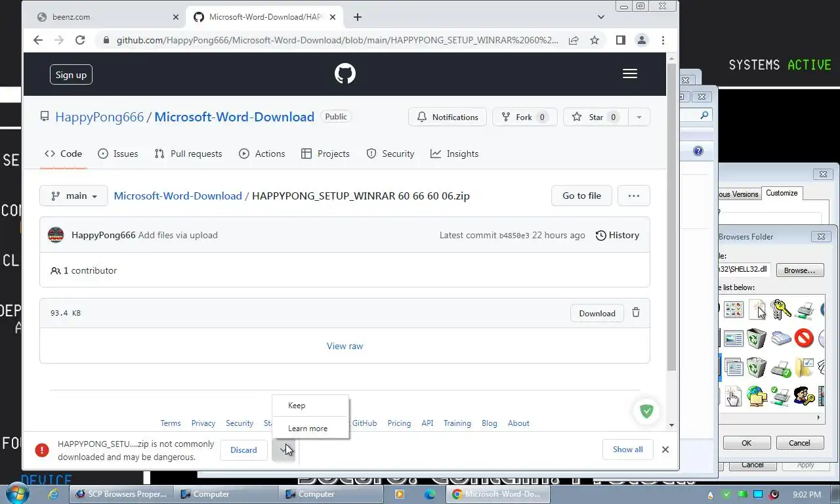Click SHELL32.dll file path field
The height and width of the screenshot is (504, 840).
coord(745,269)
